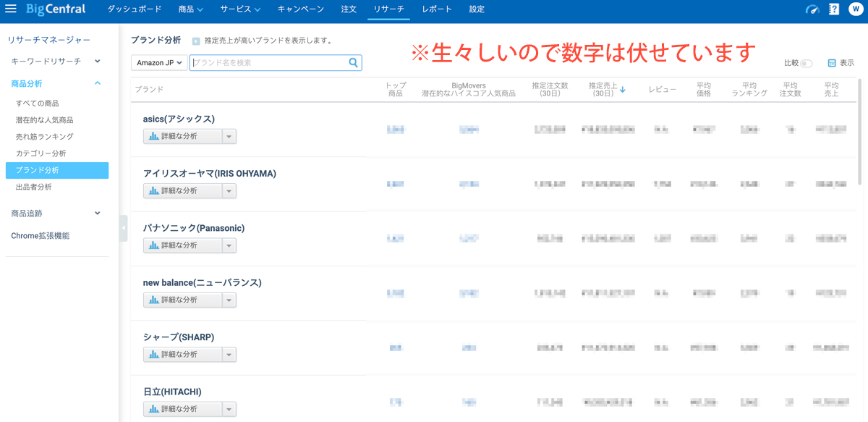Click the アイリスオーヤマ(IRIS OHYAMA) brand name
The width and height of the screenshot is (868, 422).
pyautogui.click(x=210, y=174)
